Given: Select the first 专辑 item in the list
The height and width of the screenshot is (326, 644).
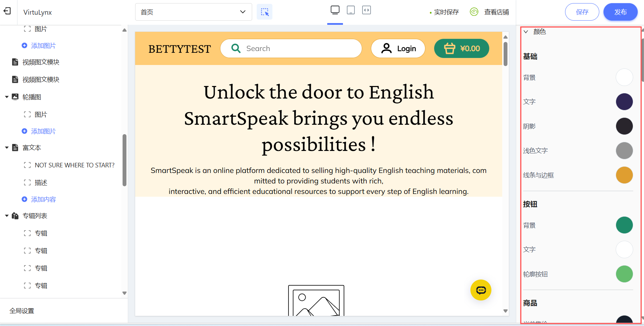Looking at the screenshot, I should (41, 233).
